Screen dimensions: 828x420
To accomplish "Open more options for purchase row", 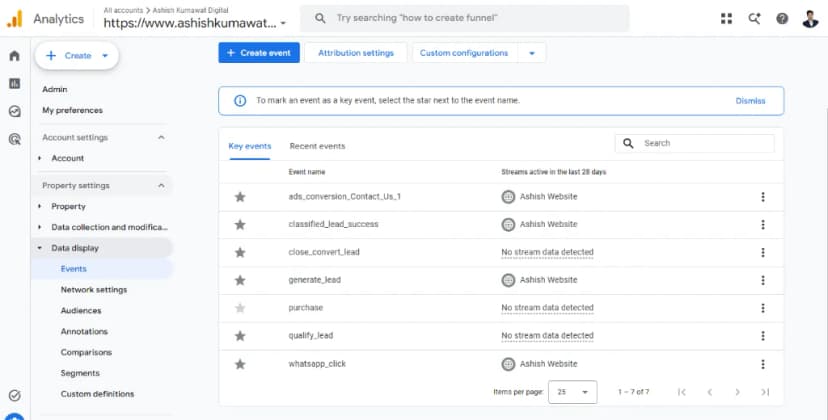I will click(763, 308).
